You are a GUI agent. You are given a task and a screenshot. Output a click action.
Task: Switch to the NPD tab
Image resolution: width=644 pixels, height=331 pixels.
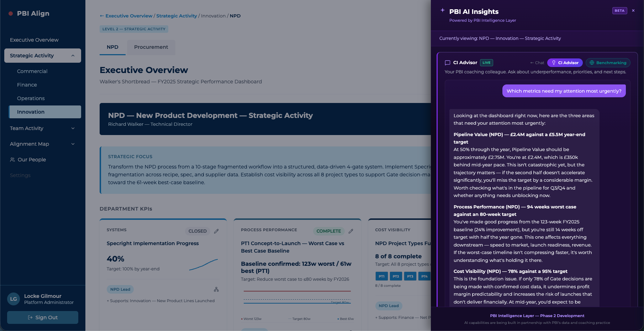(x=112, y=47)
